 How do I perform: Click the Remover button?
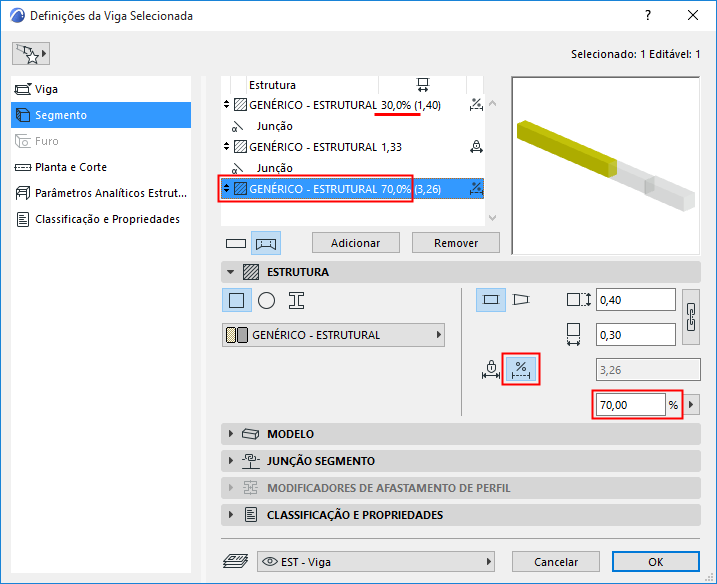point(455,243)
